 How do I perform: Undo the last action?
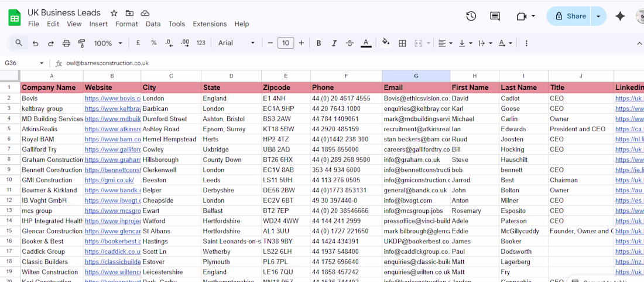coord(35,43)
